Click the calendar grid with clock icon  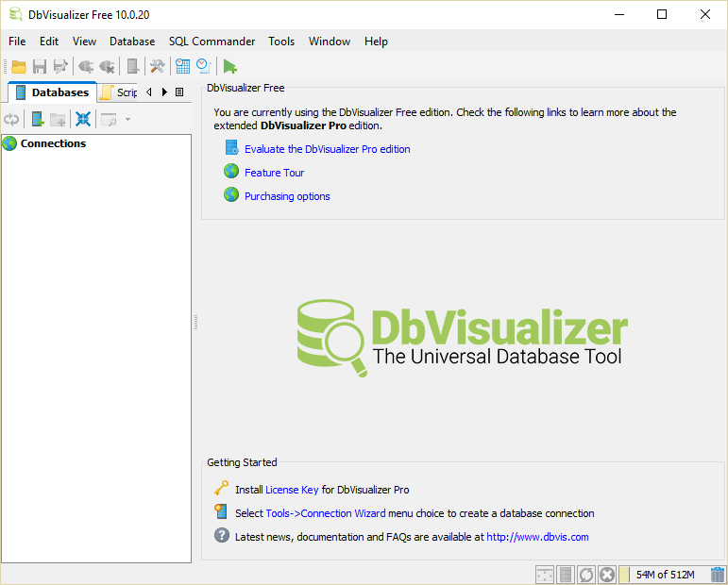182,67
